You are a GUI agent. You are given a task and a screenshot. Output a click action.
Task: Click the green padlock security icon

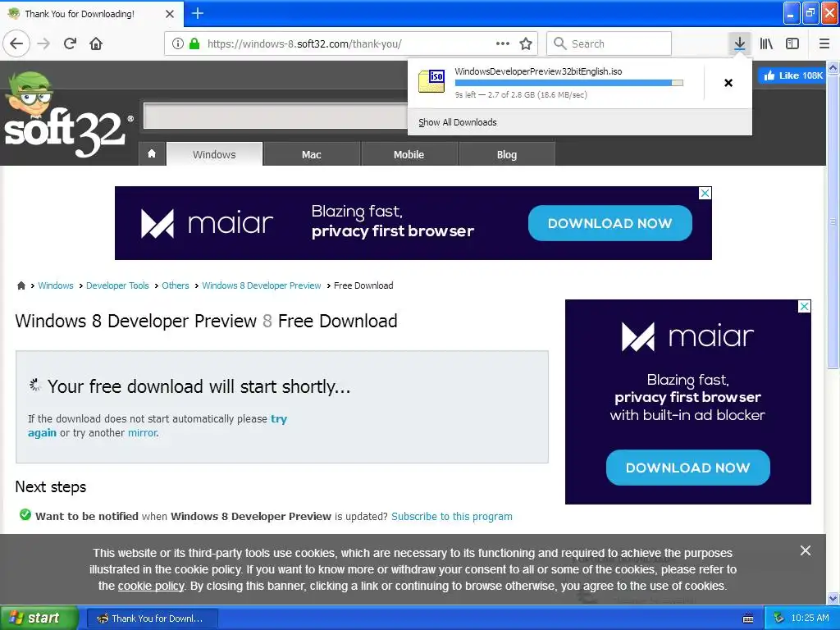point(195,43)
